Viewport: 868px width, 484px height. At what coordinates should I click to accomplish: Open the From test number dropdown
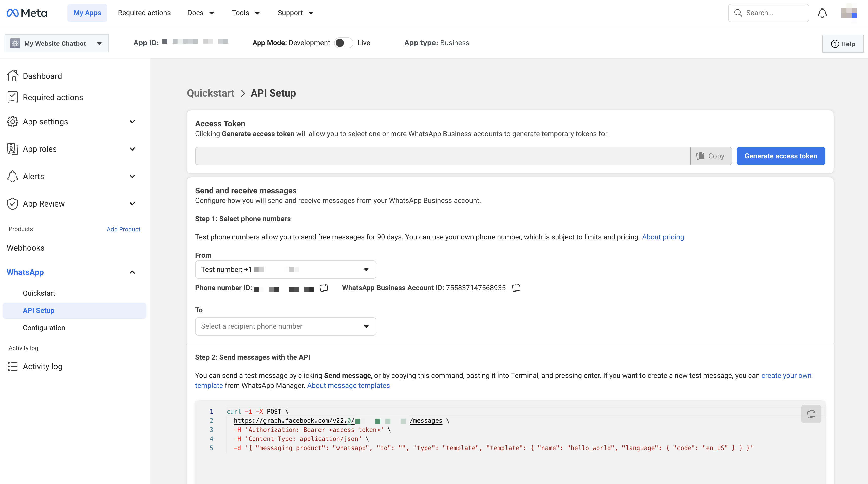point(285,270)
